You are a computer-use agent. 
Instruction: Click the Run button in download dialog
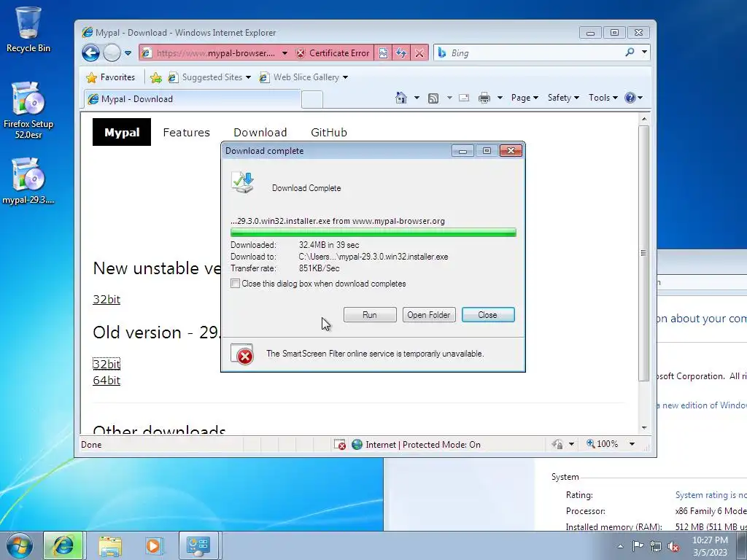(370, 315)
